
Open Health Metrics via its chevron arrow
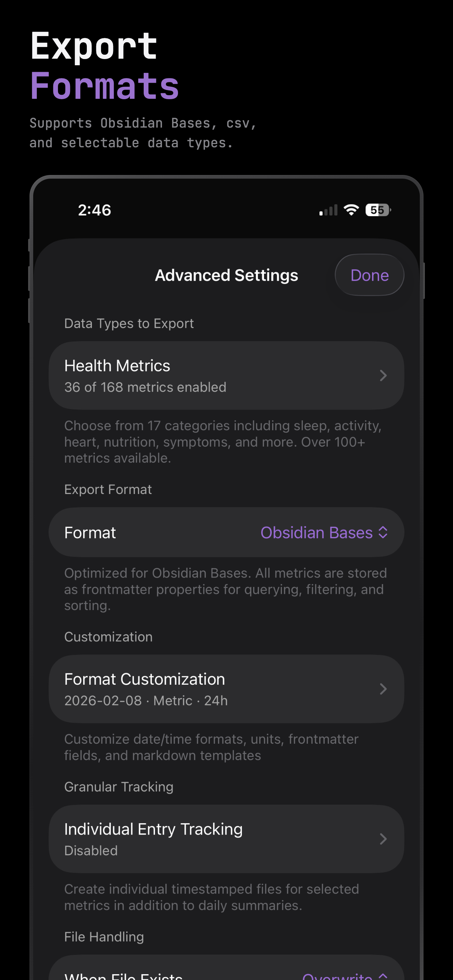tap(383, 375)
